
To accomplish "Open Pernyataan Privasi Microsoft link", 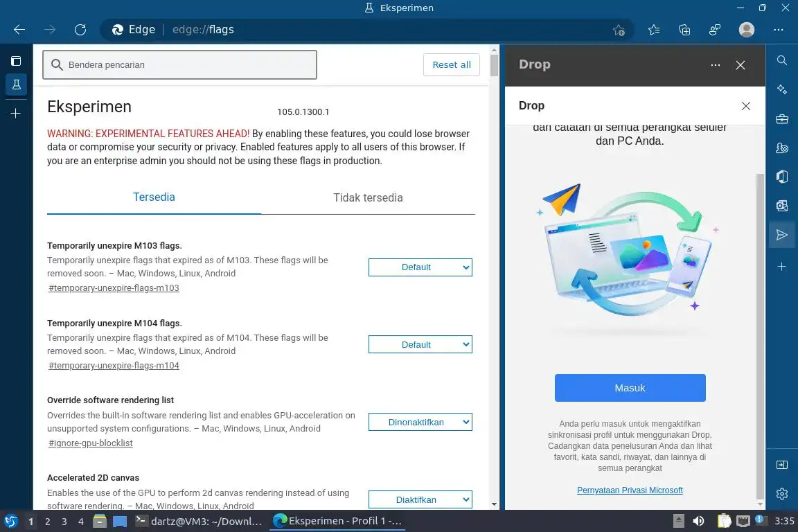I will coord(630,490).
